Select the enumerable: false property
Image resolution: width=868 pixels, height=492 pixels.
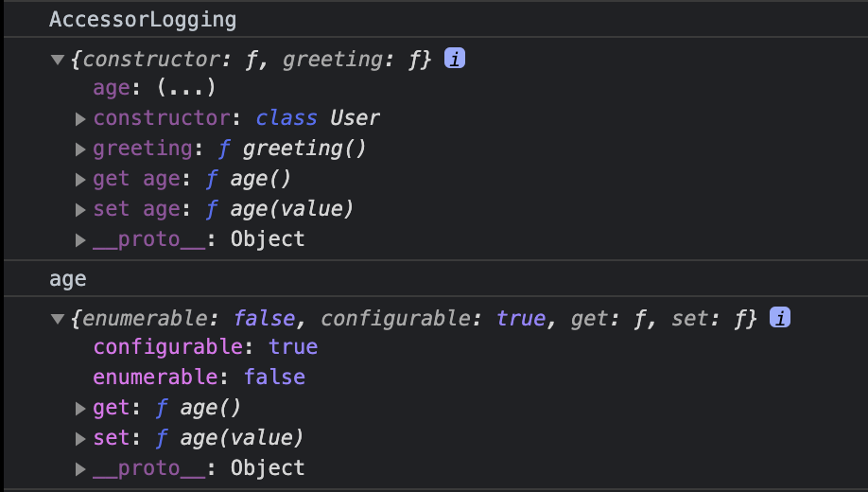point(200,378)
